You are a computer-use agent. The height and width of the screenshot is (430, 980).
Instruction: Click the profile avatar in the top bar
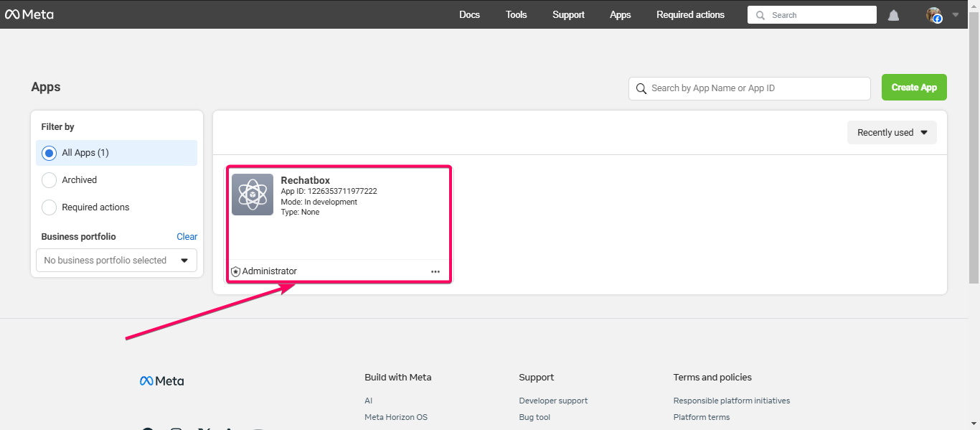[x=933, y=15]
